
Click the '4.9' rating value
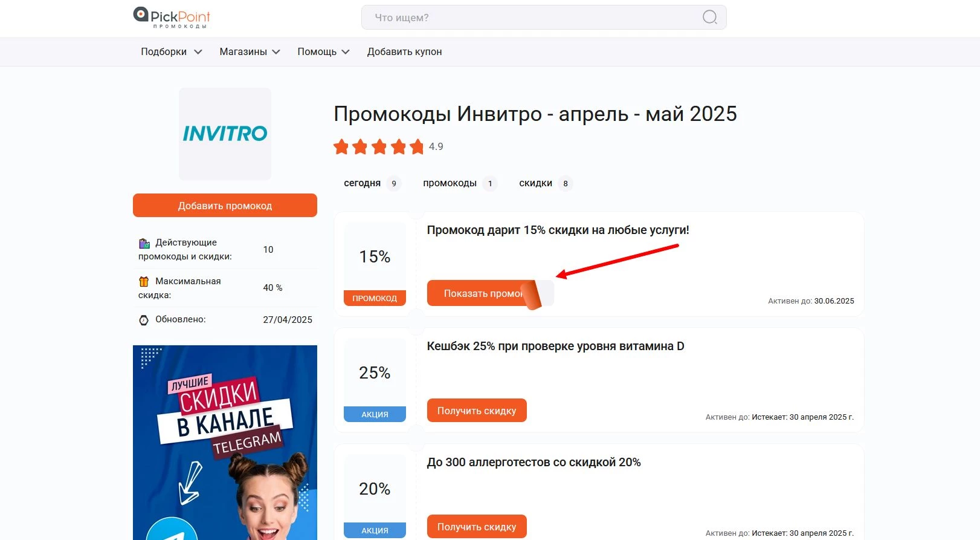click(436, 146)
